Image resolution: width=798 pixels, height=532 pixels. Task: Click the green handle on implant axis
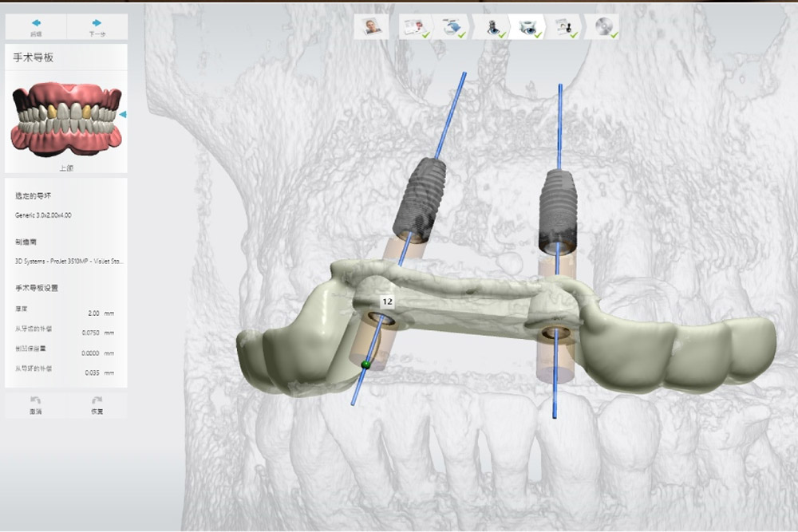click(365, 365)
